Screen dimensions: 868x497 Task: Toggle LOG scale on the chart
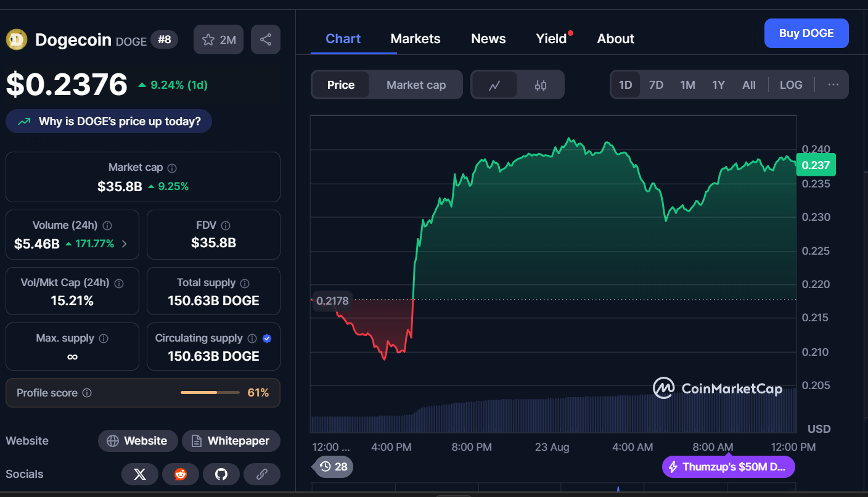click(791, 84)
